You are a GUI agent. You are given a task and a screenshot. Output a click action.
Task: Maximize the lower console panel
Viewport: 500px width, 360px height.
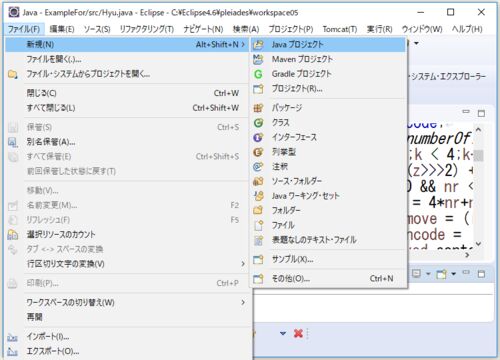(x=481, y=274)
